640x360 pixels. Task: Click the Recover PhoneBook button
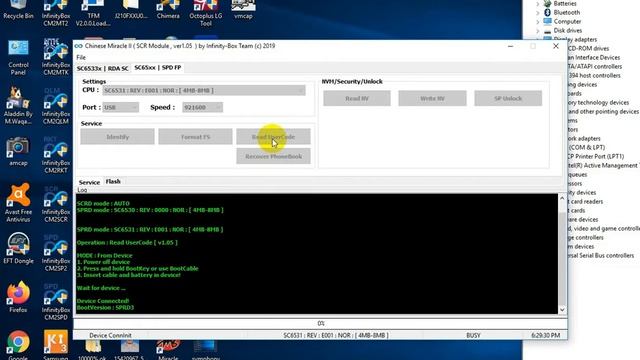click(x=273, y=156)
